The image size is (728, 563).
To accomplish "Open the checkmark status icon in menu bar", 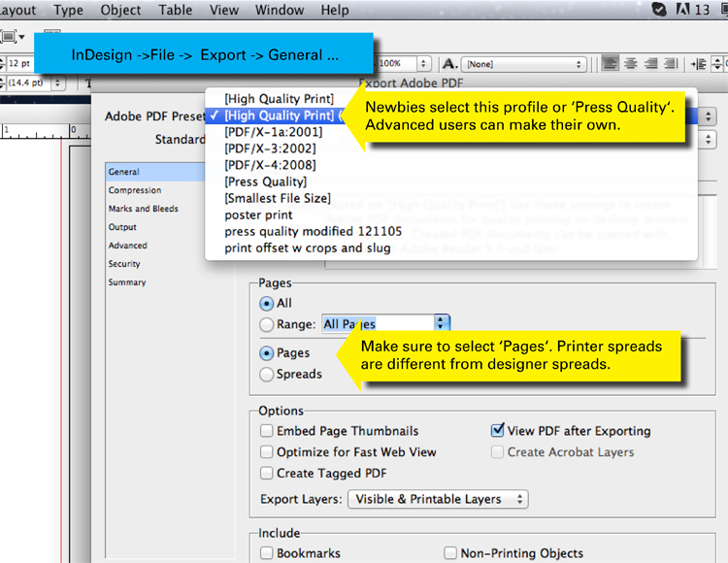I will 659,9.
